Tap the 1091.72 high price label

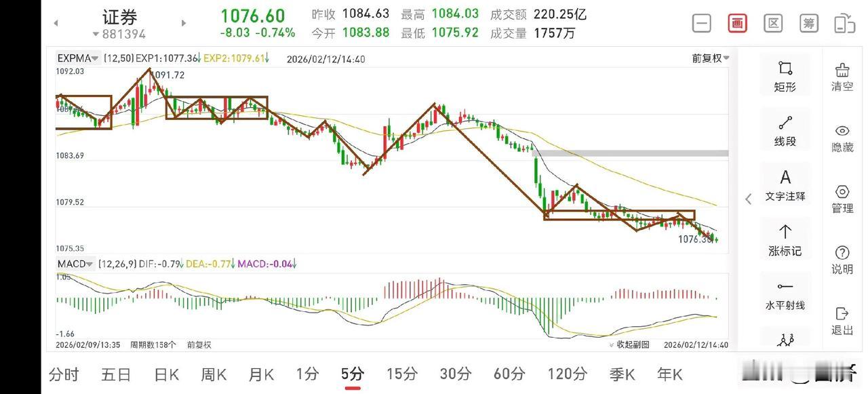coord(167,75)
